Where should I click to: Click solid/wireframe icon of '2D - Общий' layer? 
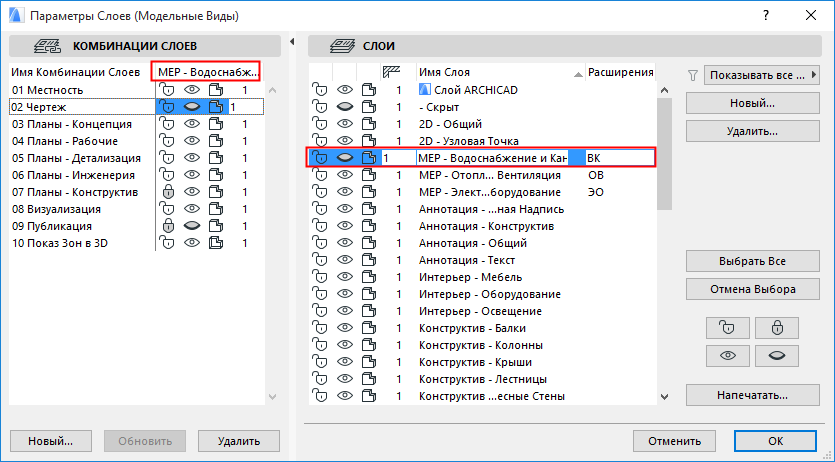click(369, 124)
